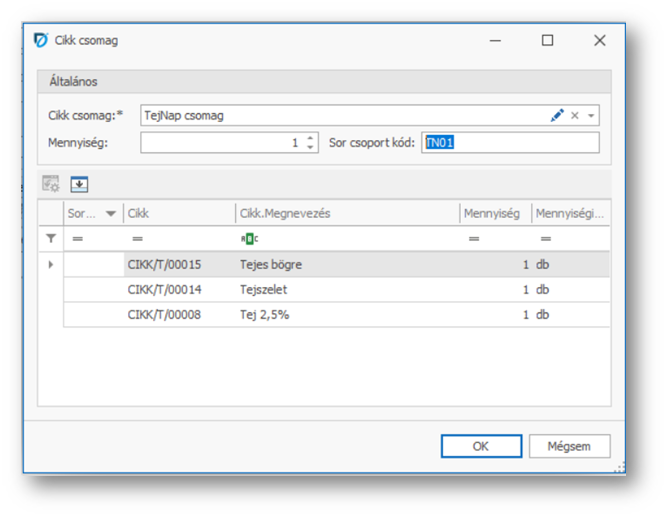668x518 pixels.
Task: Open the Cikk csomag dropdown list
Action: [x=590, y=116]
